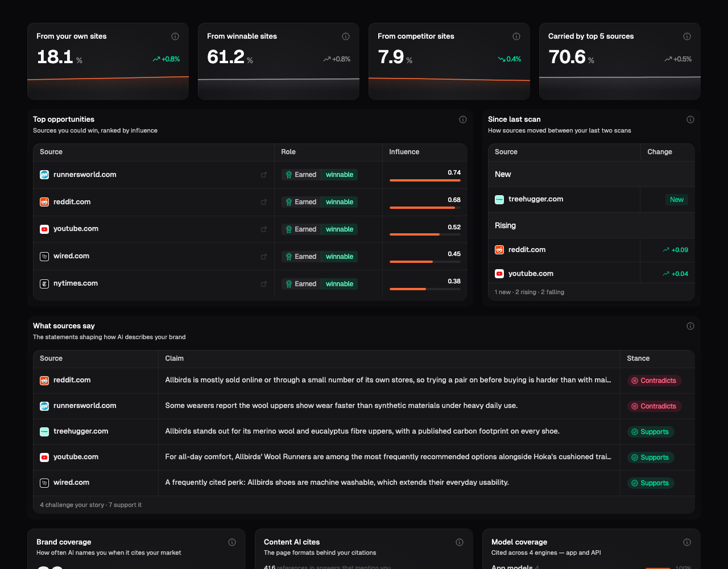Click 18.1 % value on own sites card
Image resolution: width=728 pixels, height=569 pixels.
coord(60,57)
